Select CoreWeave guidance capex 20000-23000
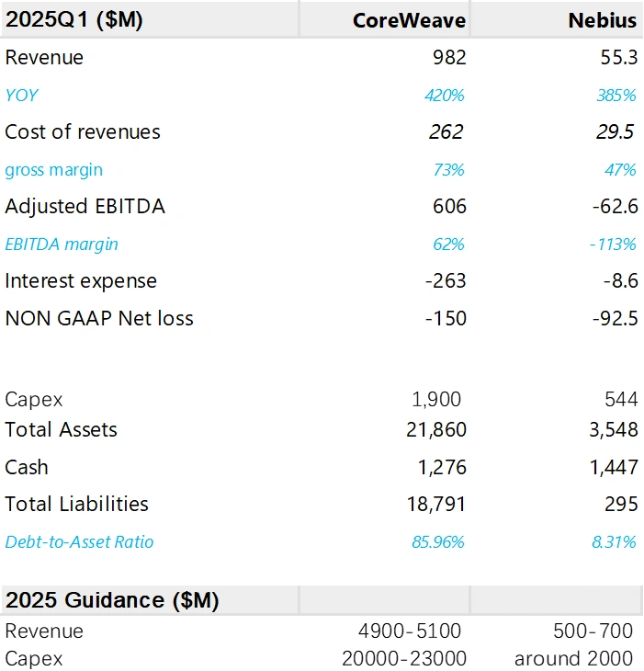The width and height of the screenshot is (644, 671). coord(404,658)
